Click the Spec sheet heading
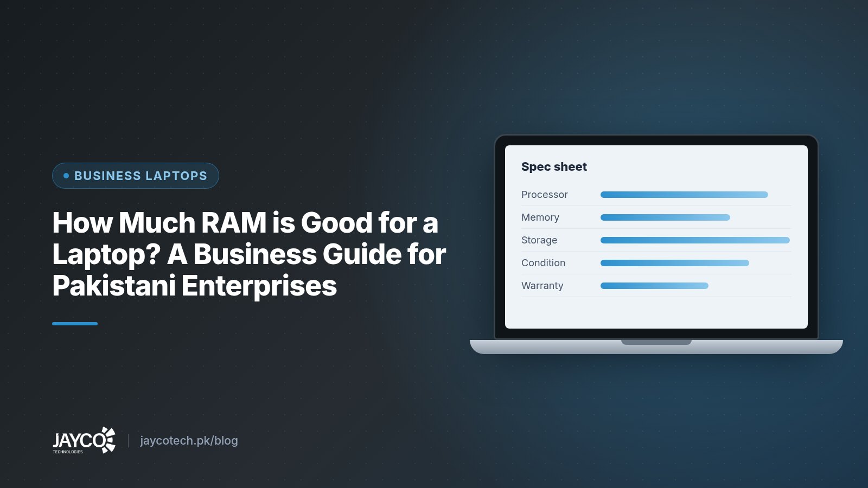This screenshot has width=868, height=488. [x=554, y=166]
